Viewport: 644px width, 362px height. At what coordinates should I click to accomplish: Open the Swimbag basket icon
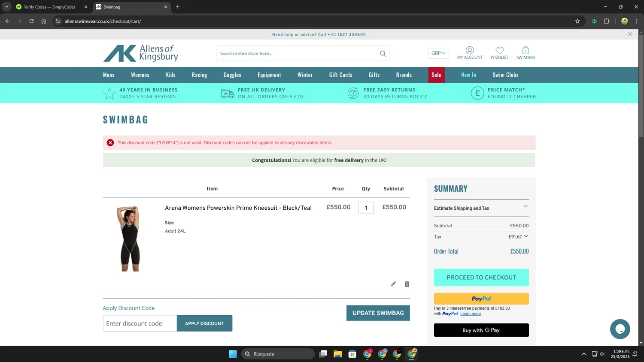click(x=526, y=53)
